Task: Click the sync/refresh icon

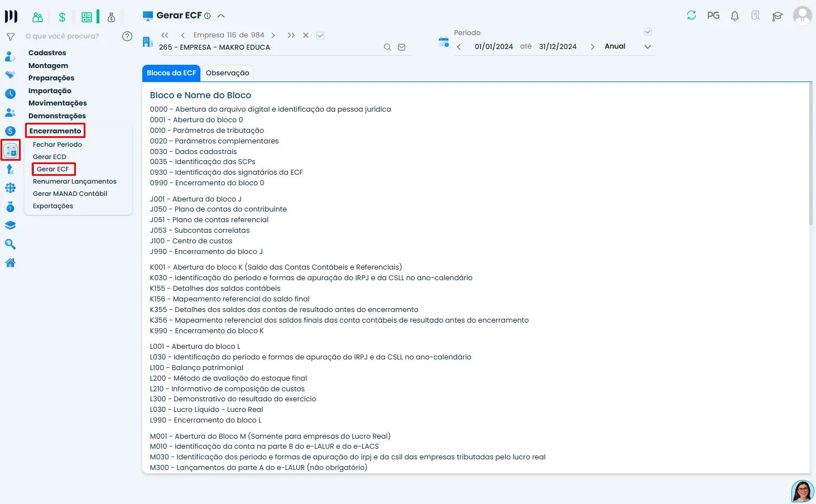Action: point(692,16)
